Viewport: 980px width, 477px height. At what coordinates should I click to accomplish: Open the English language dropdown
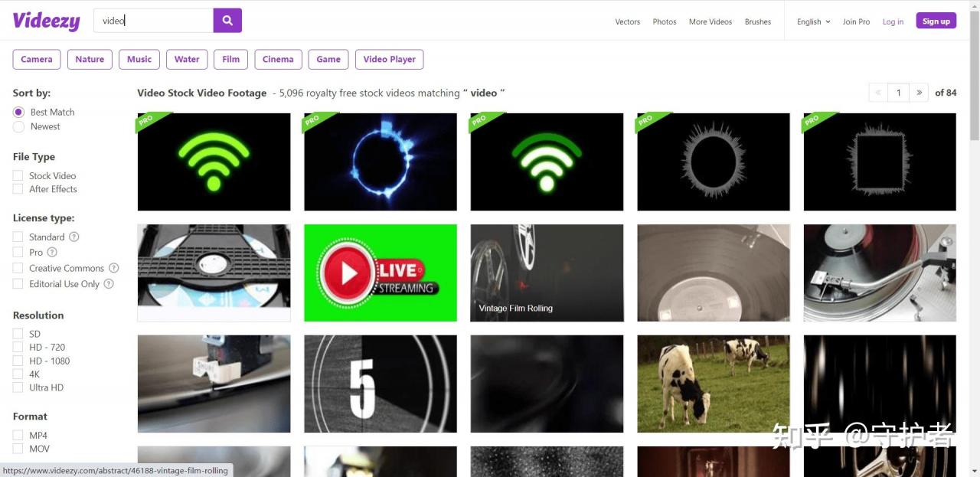coord(813,21)
